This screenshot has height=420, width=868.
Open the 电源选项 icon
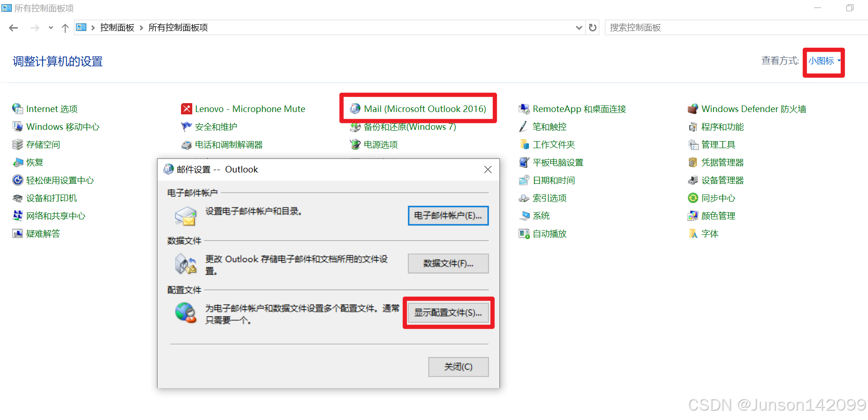355,144
